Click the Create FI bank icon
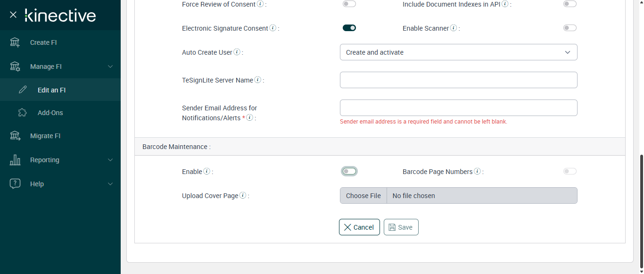This screenshot has width=644, height=274. tap(15, 42)
